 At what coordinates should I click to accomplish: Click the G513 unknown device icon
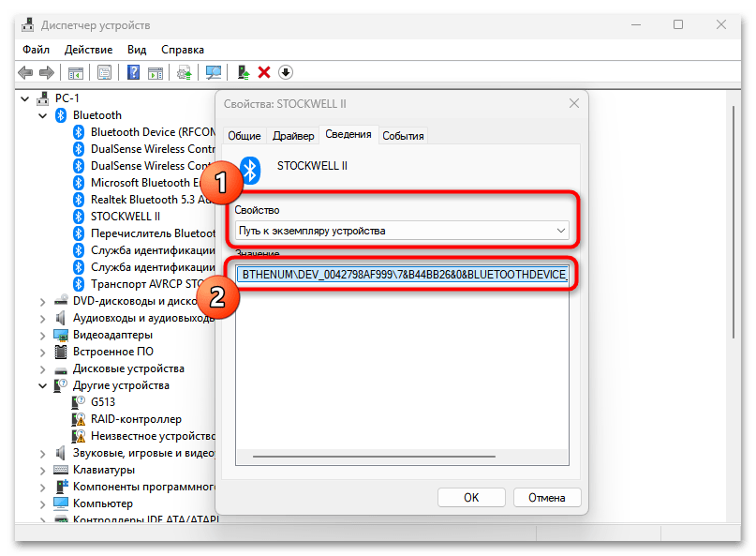click(x=79, y=402)
